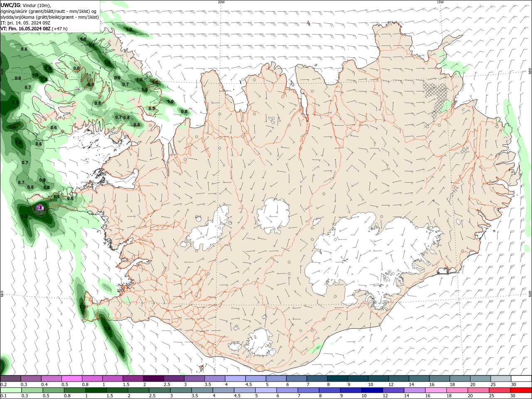
Task: Select the bright pink 0.4–0.5 snow swatch
Action: pyautogui.click(x=51, y=379)
